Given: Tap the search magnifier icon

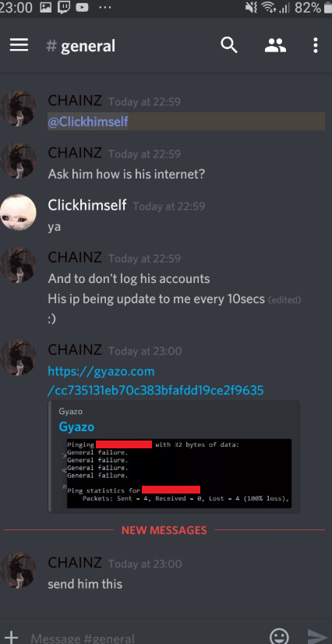Looking at the screenshot, I should [x=229, y=45].
